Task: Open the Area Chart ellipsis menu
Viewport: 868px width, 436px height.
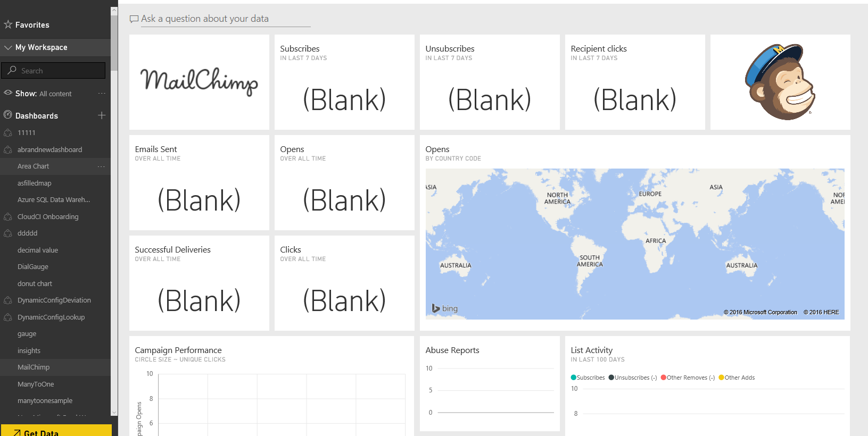Action: click(x=102, y=166)
